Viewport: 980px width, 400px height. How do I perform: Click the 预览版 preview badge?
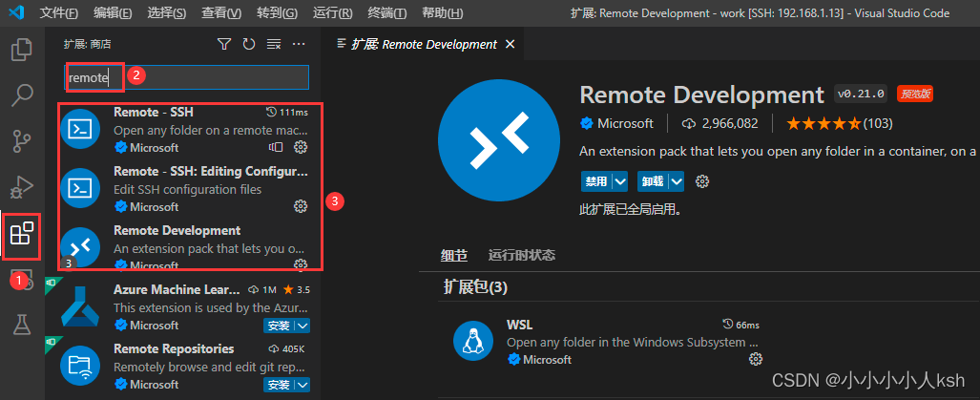915,95
